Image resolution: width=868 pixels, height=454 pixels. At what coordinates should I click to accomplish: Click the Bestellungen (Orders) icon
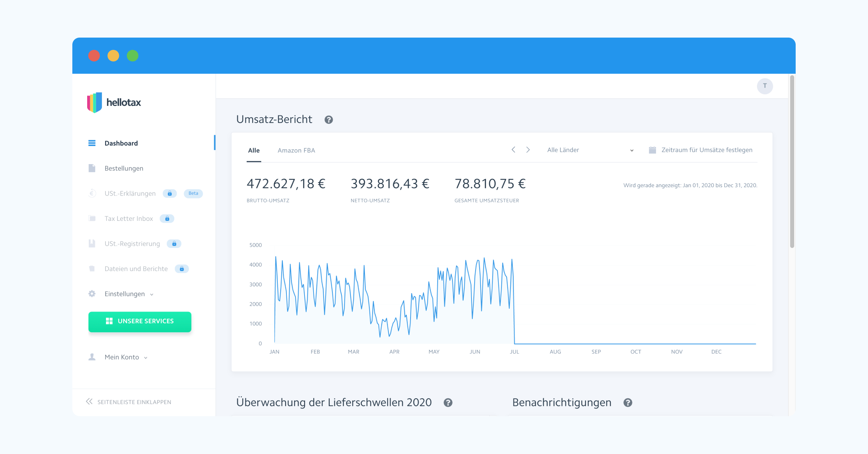[93, 168]
